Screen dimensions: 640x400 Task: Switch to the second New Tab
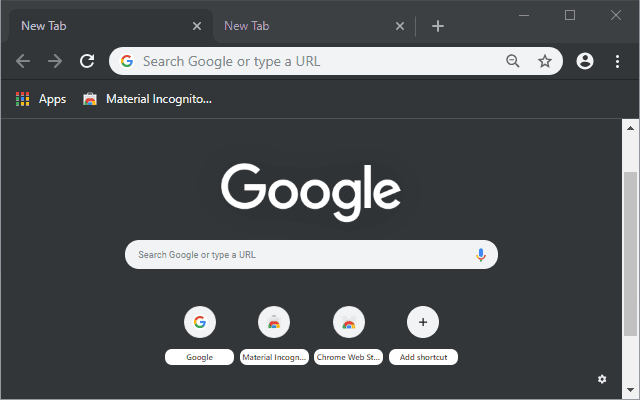(x=313, y=26)
